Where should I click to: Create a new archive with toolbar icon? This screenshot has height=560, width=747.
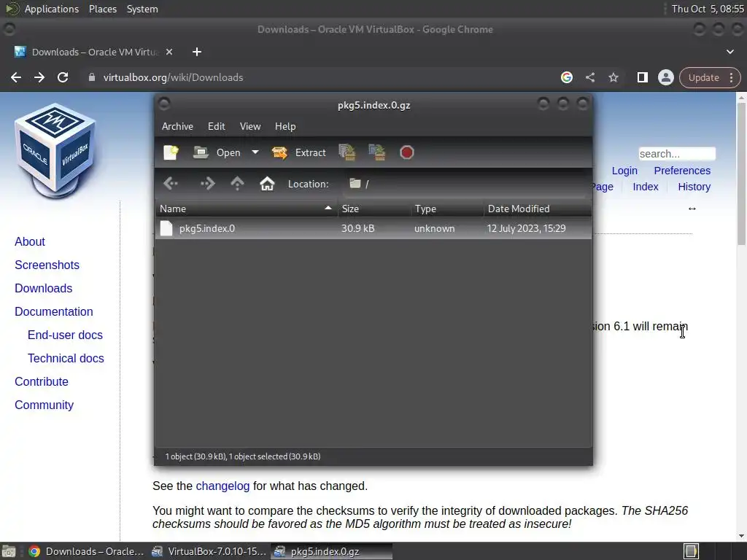coord(171,152)
